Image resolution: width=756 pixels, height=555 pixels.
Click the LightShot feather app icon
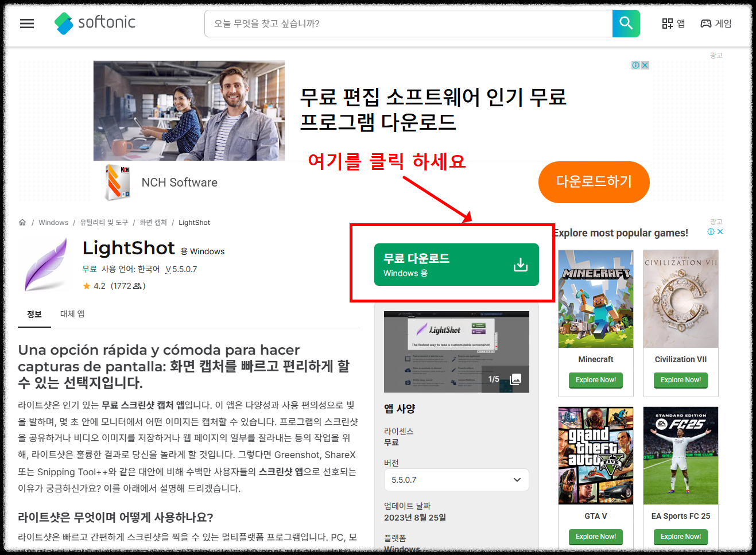click(46, 265)
